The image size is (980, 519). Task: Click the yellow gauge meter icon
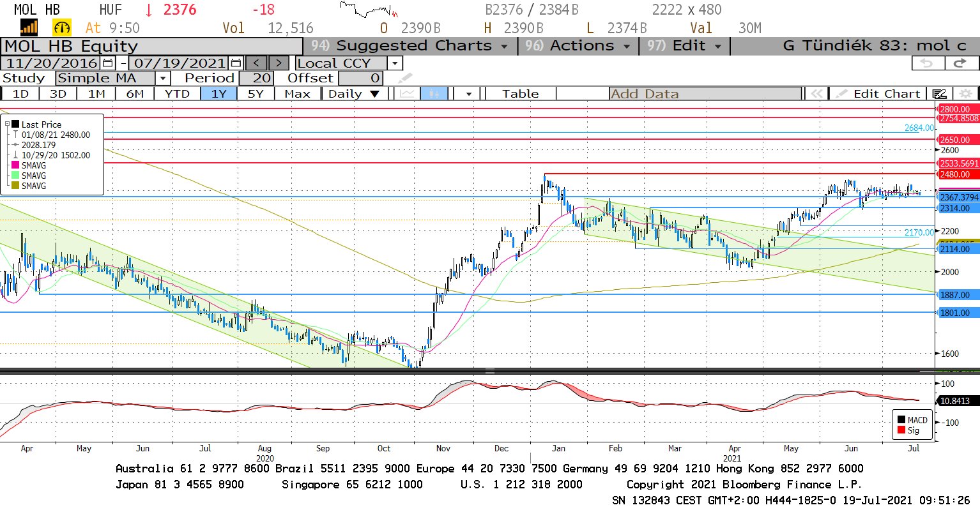(x=61, y=27)
